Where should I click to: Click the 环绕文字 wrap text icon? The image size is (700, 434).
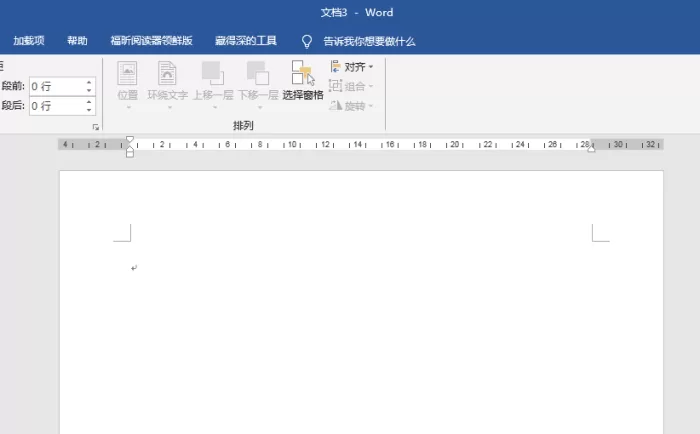[x=167, y=74]
